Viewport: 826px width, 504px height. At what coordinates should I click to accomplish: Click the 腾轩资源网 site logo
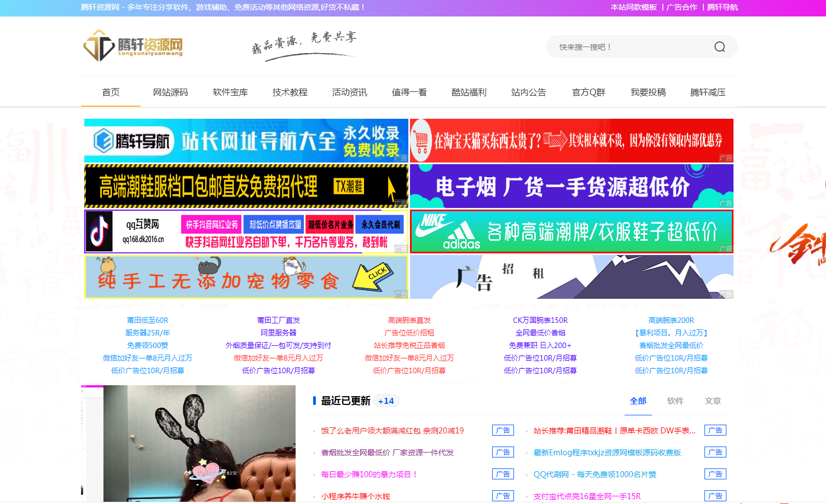click(133, 46)
